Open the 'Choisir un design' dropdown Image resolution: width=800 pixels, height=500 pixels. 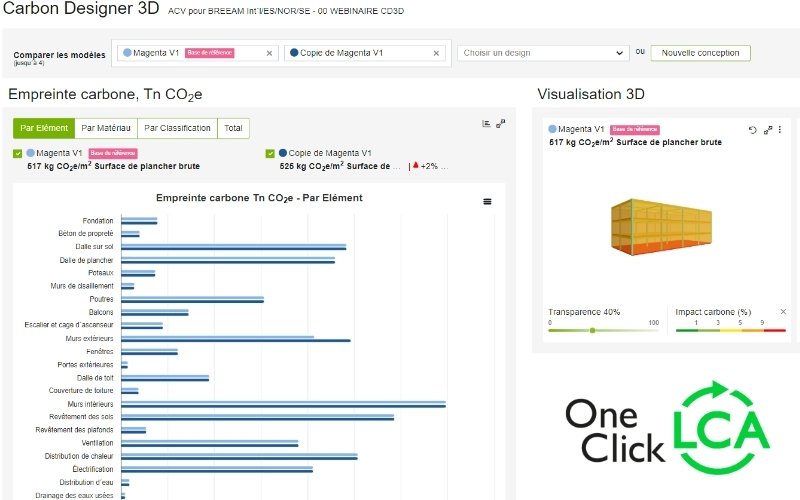tap(542, 53)
